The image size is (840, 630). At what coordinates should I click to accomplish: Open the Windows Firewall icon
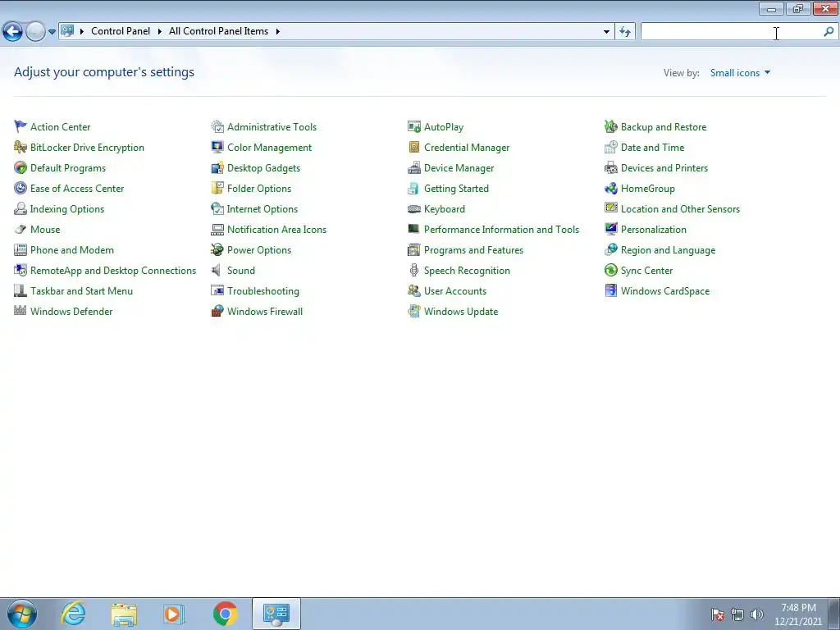(217, 311)
